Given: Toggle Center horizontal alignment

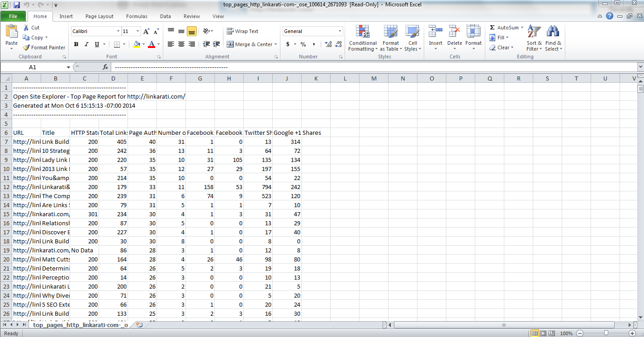Looking at the screenshot, I should [x=181, y=44].
